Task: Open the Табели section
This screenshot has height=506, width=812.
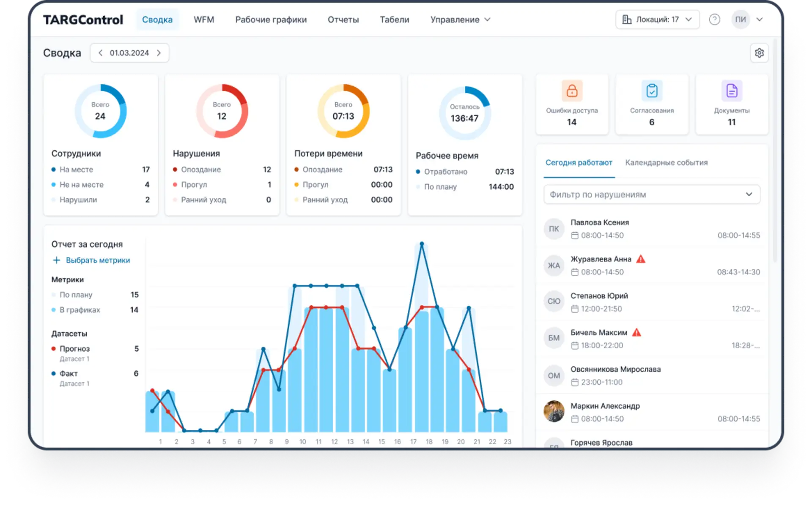Action: click(x=394, y=19)
